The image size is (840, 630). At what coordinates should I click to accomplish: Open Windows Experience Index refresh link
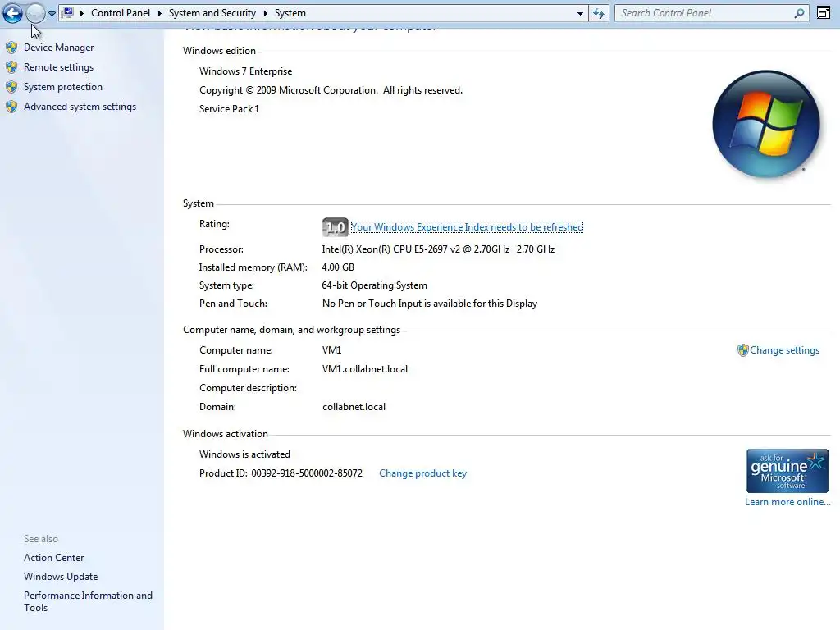(x=467, y=227)
